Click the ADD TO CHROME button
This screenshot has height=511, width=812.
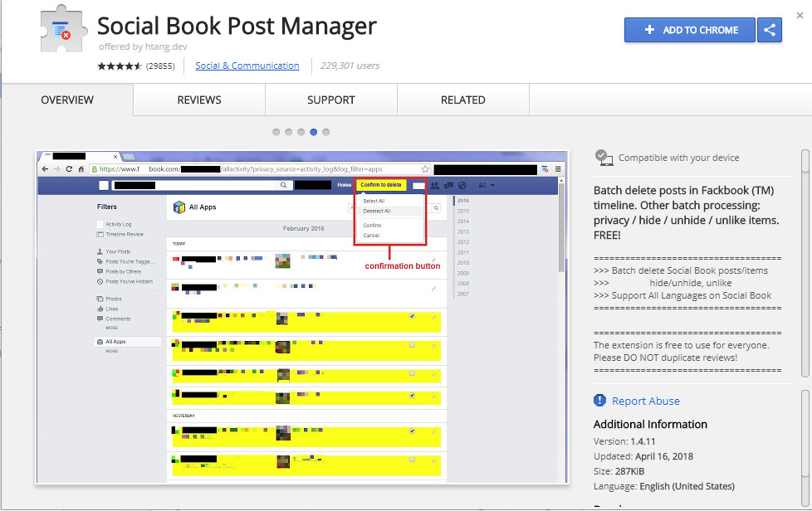pos(689,30)
